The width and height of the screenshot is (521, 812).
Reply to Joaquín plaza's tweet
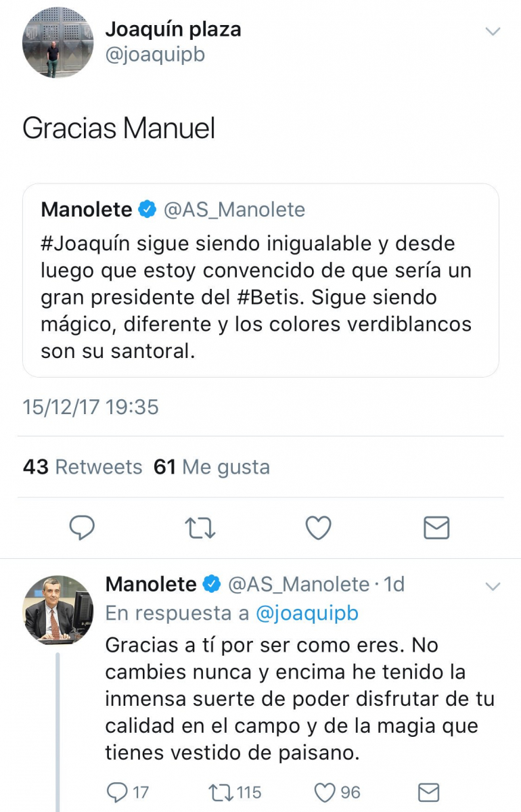pyautogui.click(x=82, y=528)
